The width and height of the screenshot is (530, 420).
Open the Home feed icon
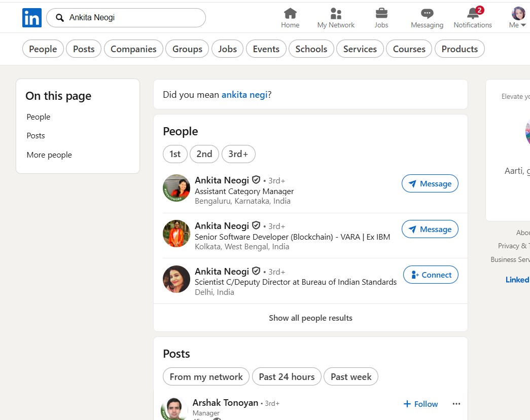(290, 14)
